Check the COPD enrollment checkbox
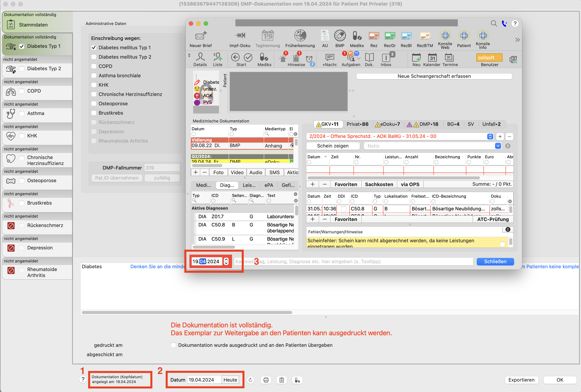This screenshot has width=581, height=392. (x=94, y=66)
